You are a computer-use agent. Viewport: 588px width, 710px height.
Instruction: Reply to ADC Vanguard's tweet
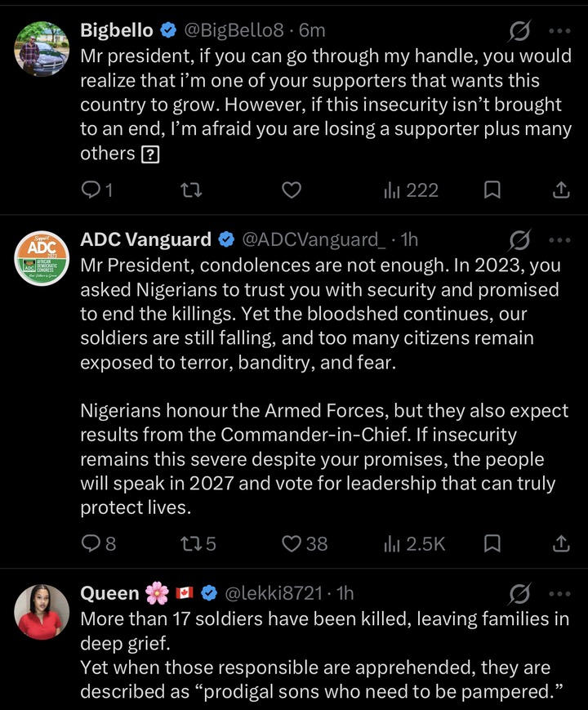[x=91, y=543]
